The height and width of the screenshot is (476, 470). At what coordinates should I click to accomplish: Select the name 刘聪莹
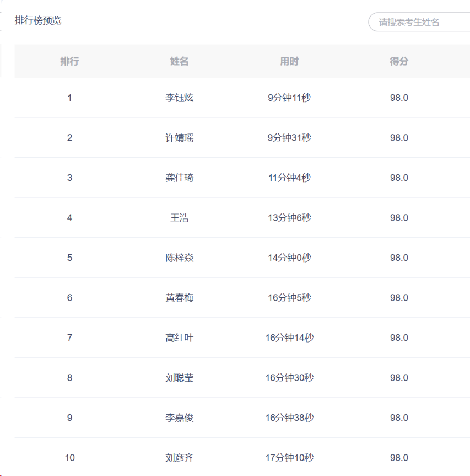(180, 378)
